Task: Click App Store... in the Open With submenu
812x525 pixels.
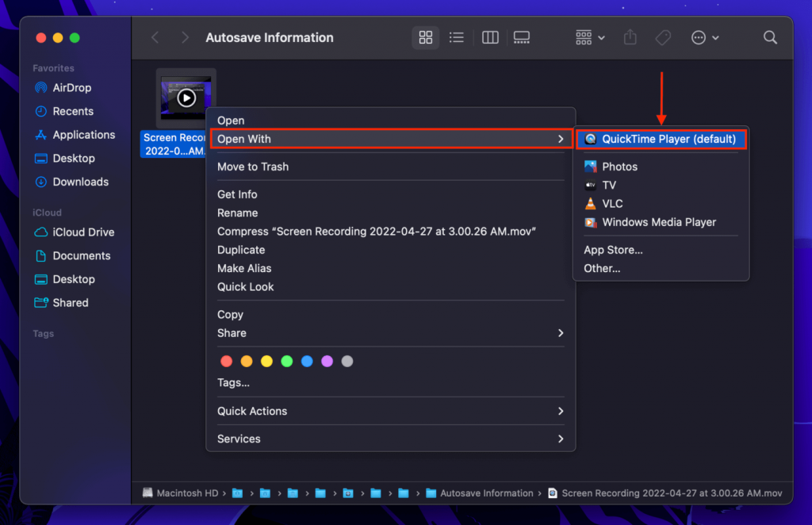Action: (x=611, y=249)
